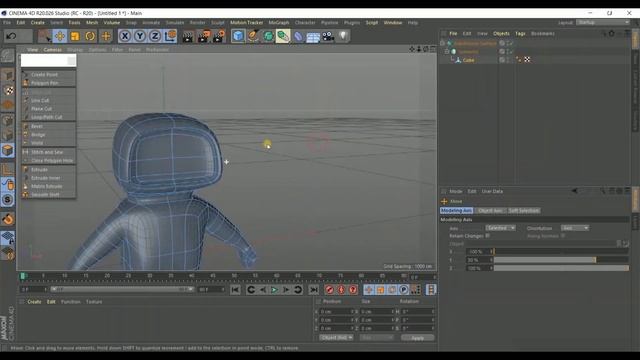Click the Record Active Objects button
640x360 pixels.
[329, 290]
